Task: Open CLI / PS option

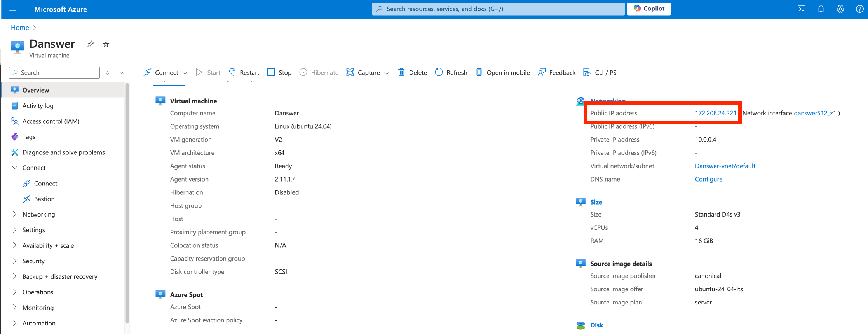Action: pyautogui.click(x=600, y=72)
